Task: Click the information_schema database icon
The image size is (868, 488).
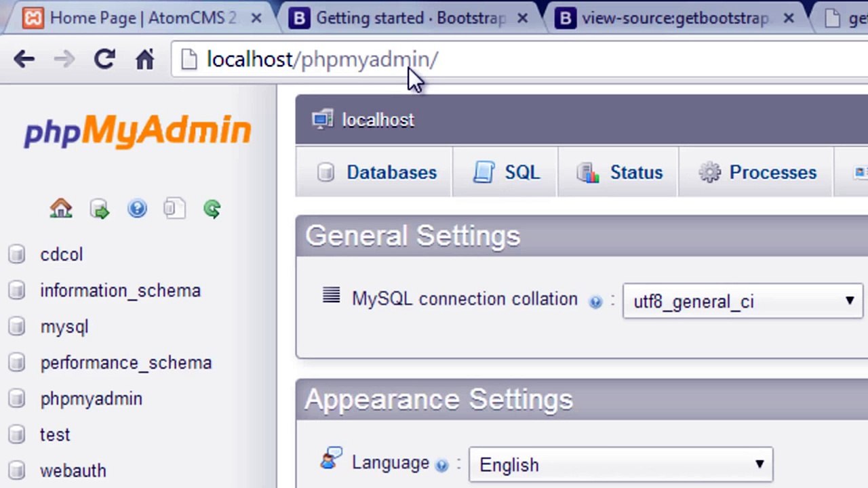Action: 17,291
